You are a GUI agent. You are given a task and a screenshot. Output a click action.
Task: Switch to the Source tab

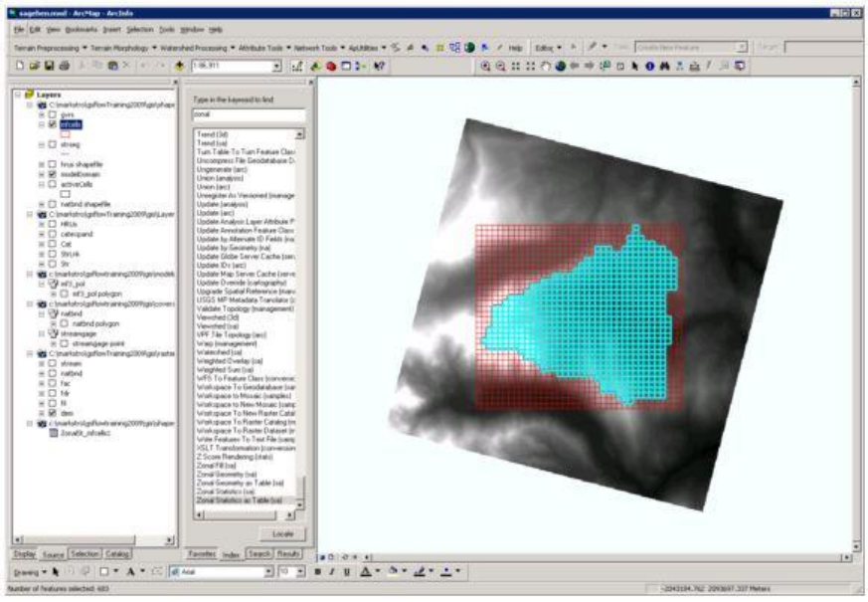[x=53, y=554]
